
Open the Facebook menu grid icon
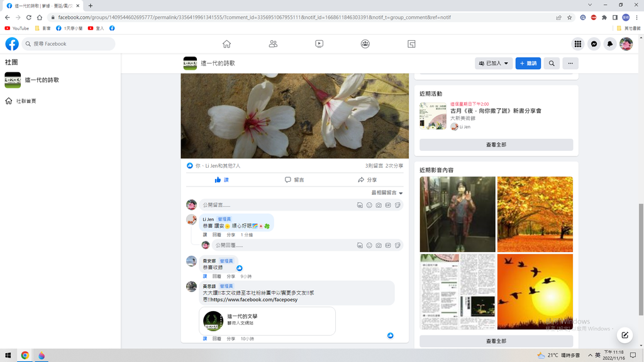pos(577,44)
